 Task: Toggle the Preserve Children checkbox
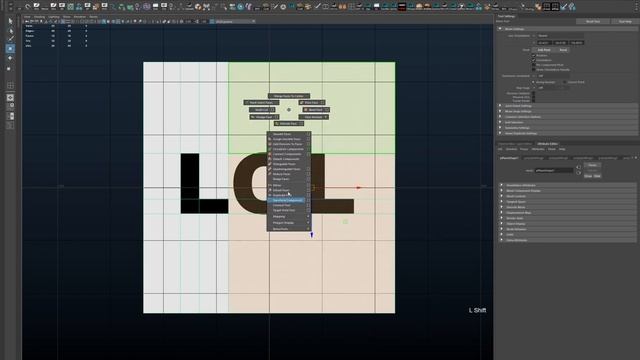533,93
